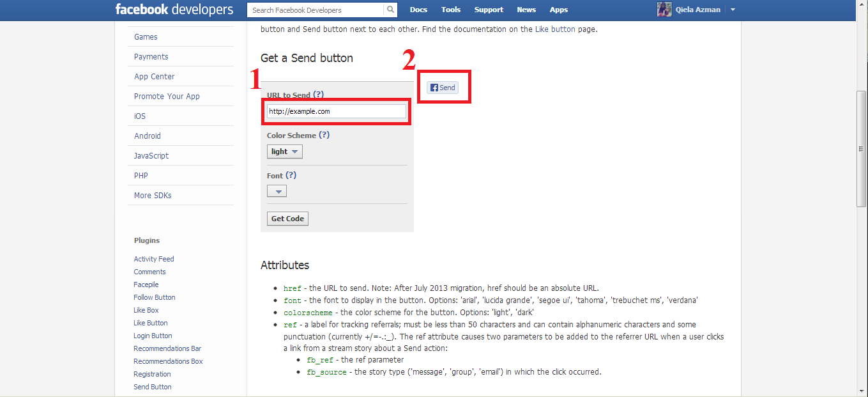Click the colorscheme attribute name
This screenshot has width=868, height=397.
point(309,313)
